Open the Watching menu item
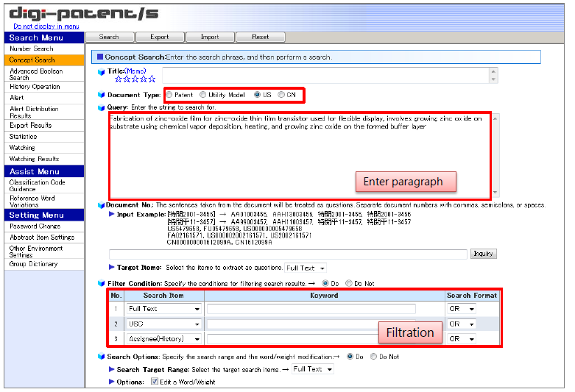Screen dimensions: 575x392 click(44, 148)
